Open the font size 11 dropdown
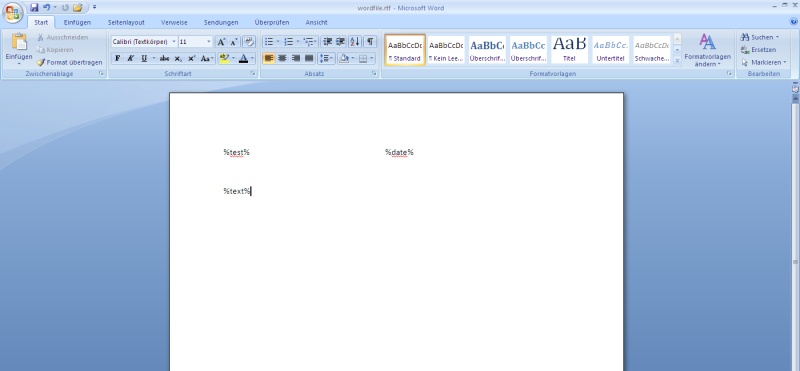Screen dimensions: 800x371 pyautogui.click(x=209, y=42)
